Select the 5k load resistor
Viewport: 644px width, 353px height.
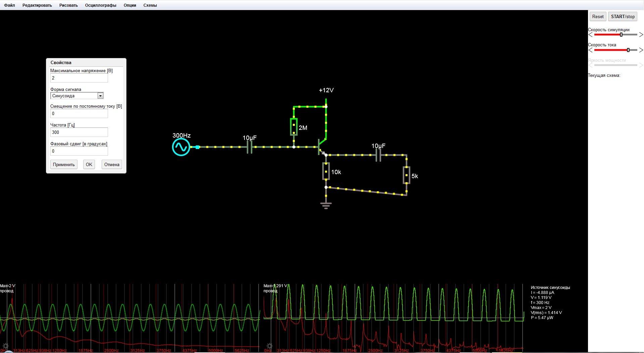click(407, 175)
